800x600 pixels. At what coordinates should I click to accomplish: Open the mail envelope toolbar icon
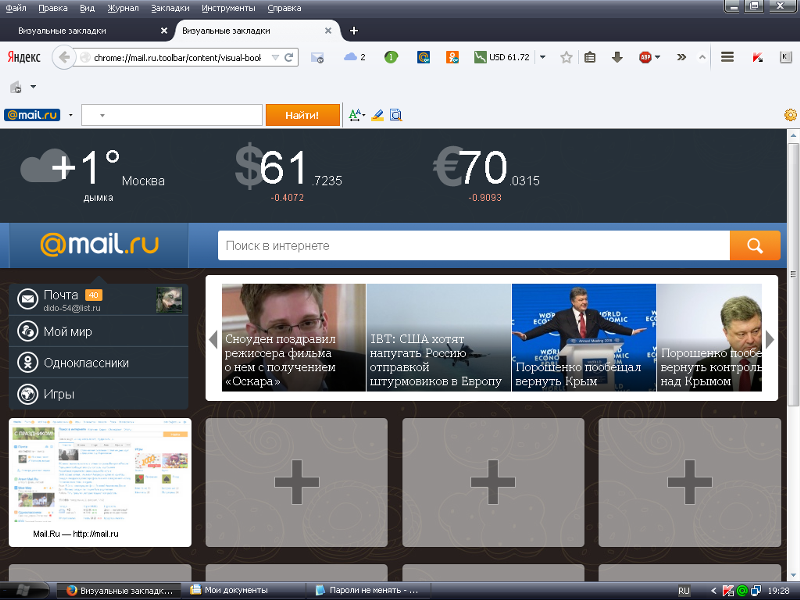[317, 58]
